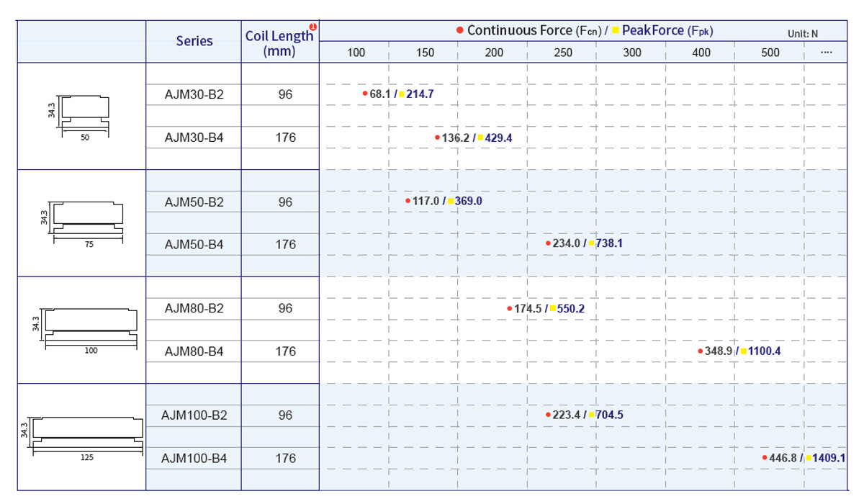Open the AJM30-B2 series entry
The image size is (864, 504).
tap(194, 94)
